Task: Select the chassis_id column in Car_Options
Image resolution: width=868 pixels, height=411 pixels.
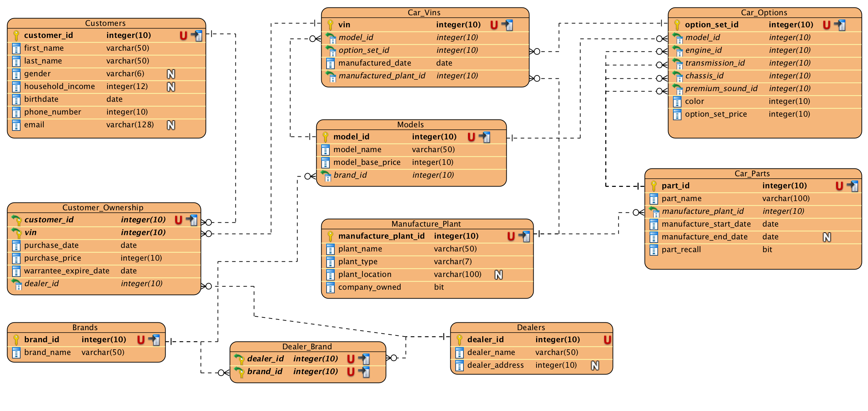Action: (765, 76)
